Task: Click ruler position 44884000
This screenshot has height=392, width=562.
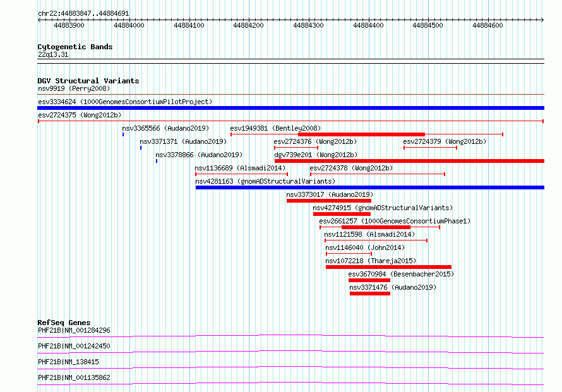Action: tap(129, 25)
